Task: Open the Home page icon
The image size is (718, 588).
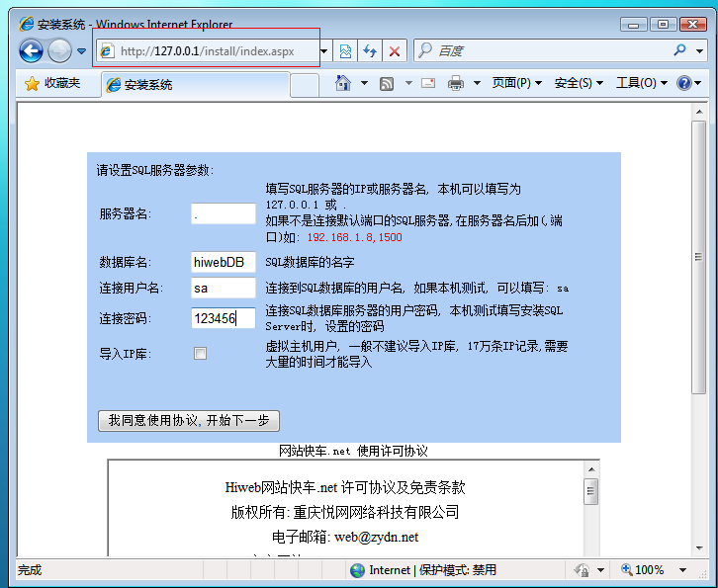Action: (342, 83)
